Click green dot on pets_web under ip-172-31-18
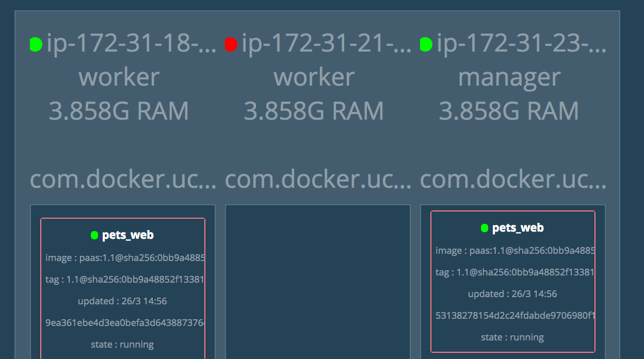This screenshot has width=644, height=359. [94, 235]
